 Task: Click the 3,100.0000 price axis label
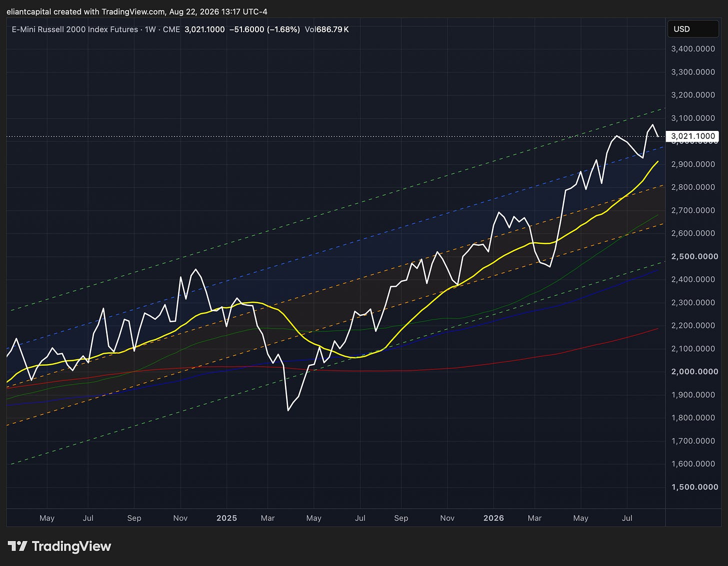[x=693, y=118]
